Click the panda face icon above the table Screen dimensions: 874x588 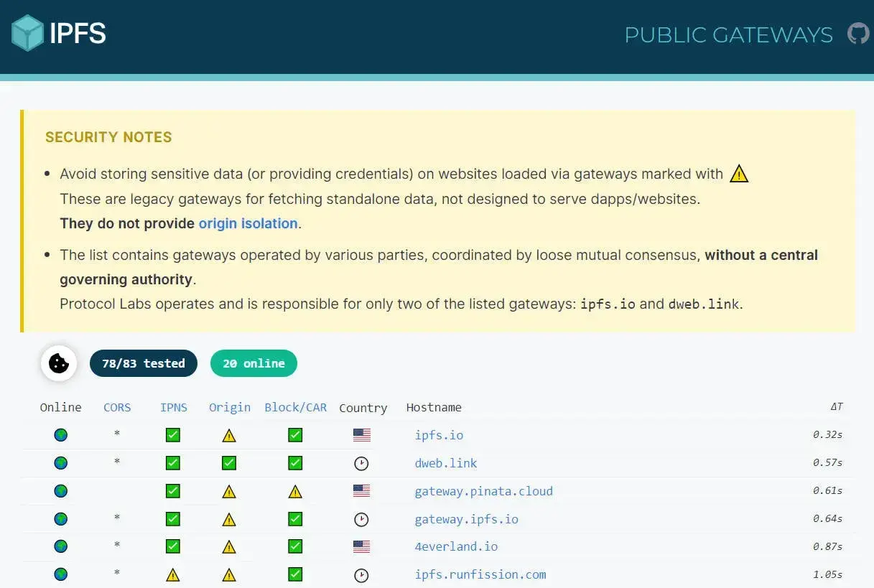click(58, 363)
